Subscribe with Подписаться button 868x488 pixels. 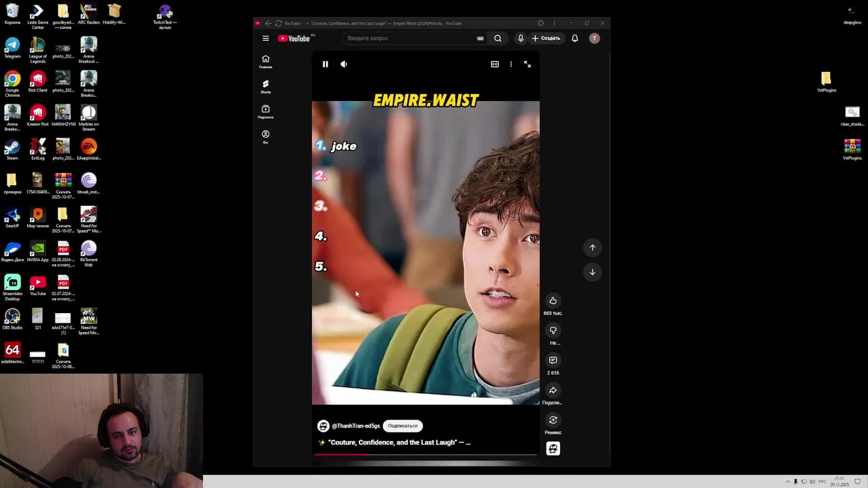click(x=403, y=426)
